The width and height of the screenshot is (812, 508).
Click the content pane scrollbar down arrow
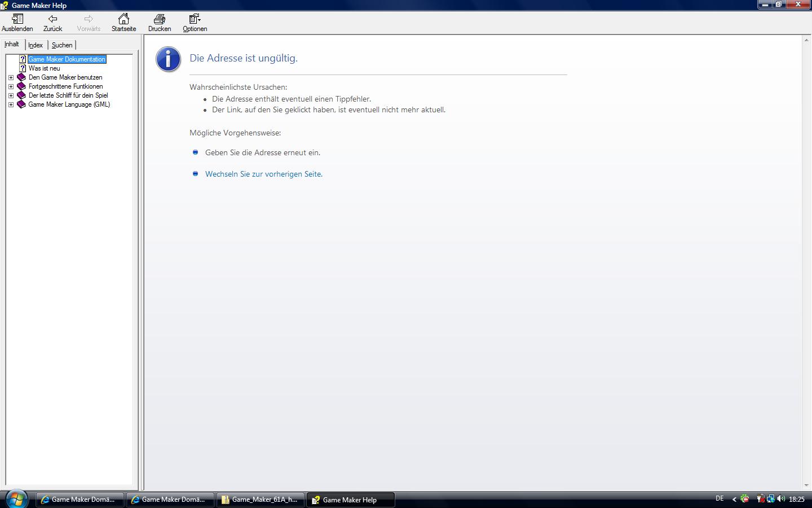[x=806, y=485]
